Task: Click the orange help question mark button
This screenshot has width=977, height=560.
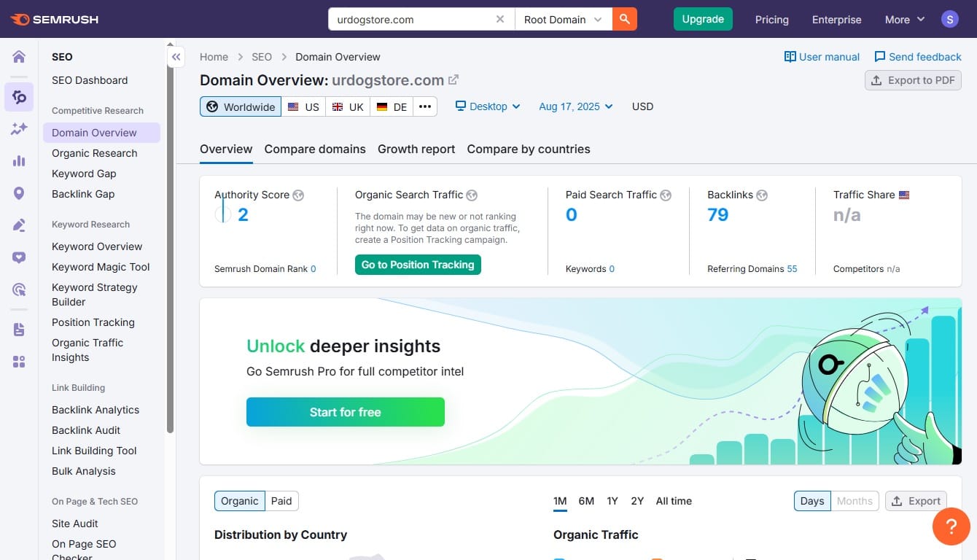Action: [x=951, y=526]
